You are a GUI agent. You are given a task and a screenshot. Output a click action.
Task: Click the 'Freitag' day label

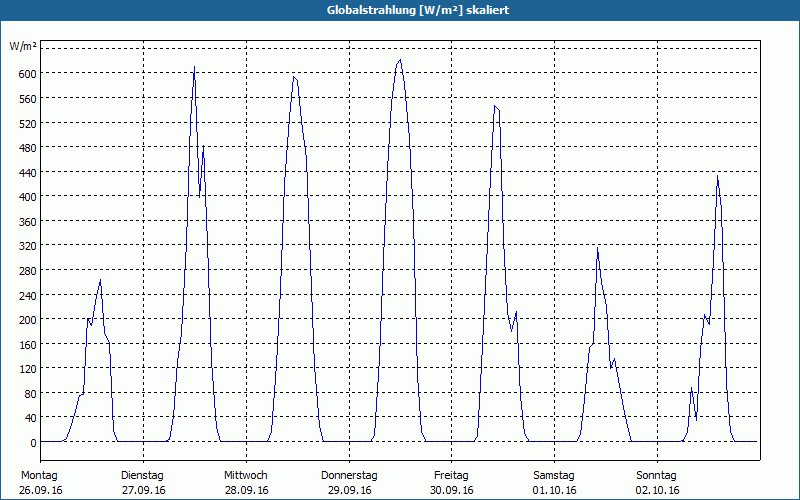(451, 476)
